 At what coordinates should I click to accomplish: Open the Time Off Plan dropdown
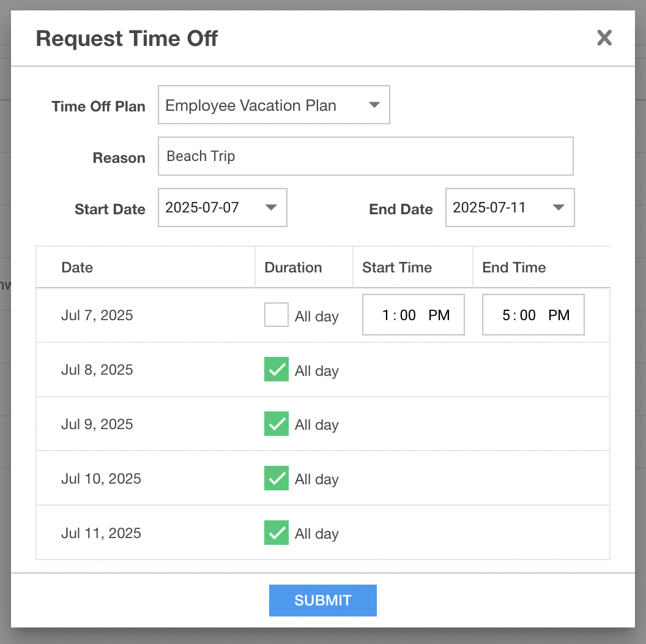(273, 105)
